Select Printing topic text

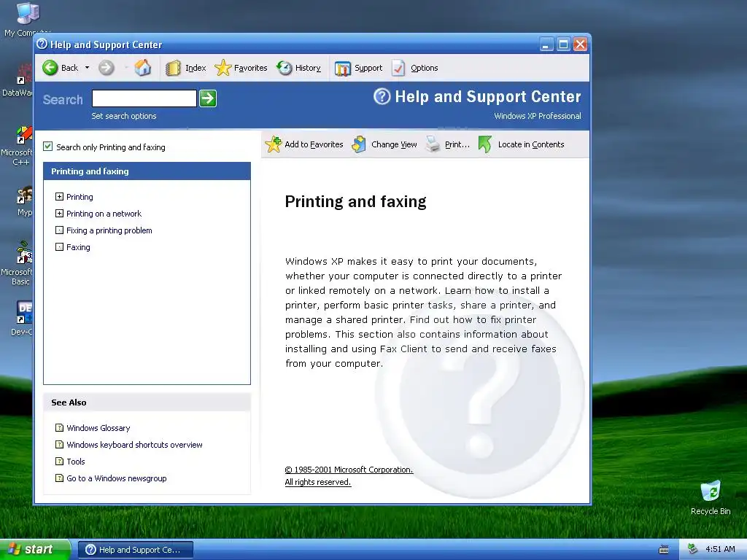tap(80, 197)
